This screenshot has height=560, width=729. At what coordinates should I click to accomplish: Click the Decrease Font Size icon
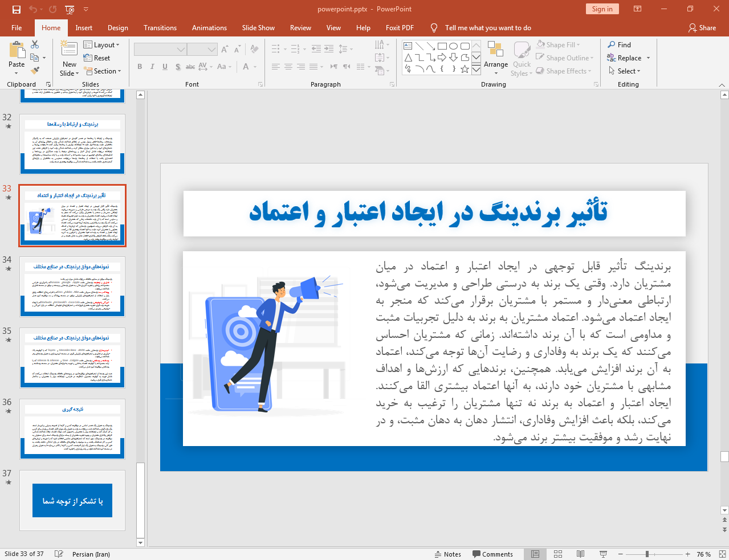238,50
